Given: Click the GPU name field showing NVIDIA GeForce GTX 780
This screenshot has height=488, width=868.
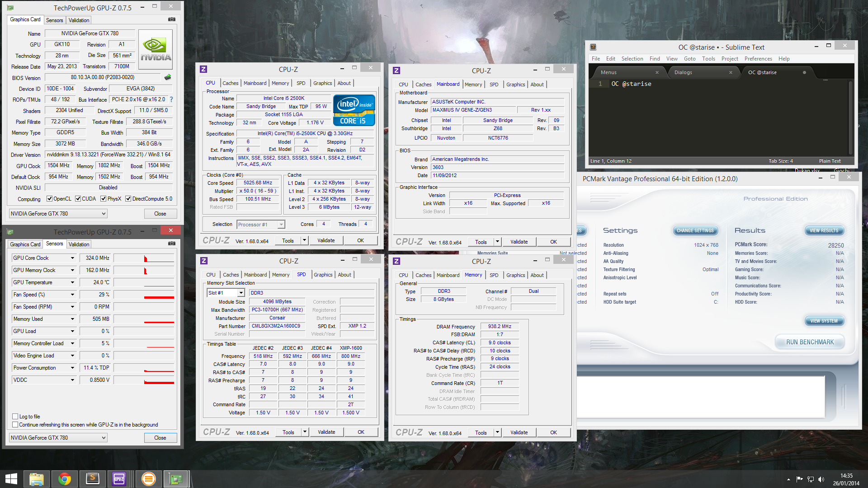Looking at the screenshot, I should click(90, 33).
